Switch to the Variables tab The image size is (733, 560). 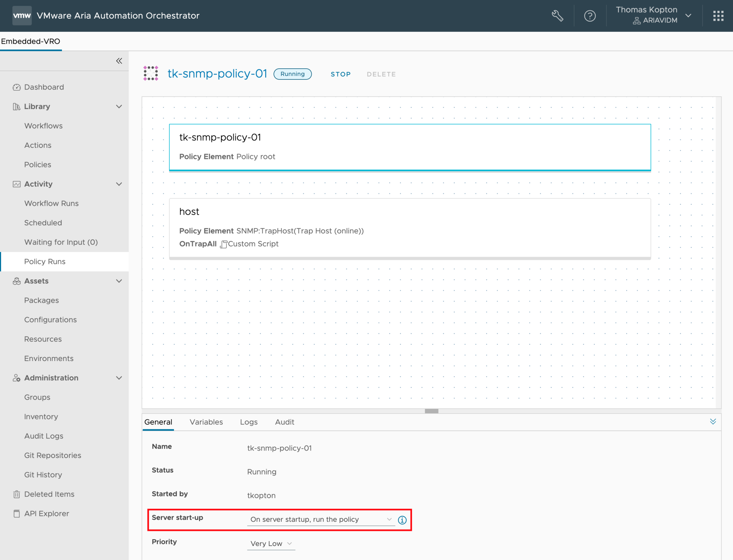[x=206, y=422]
